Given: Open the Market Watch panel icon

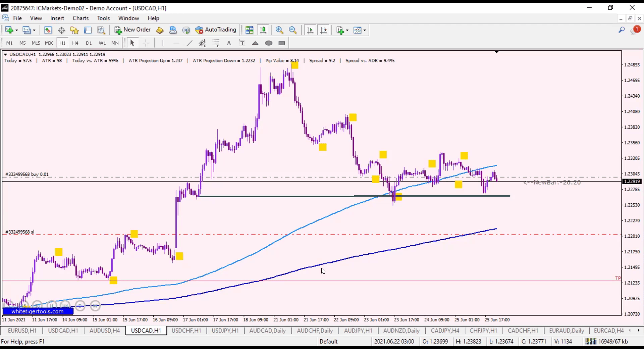Looking at the screenshot, I should (48, 30).
